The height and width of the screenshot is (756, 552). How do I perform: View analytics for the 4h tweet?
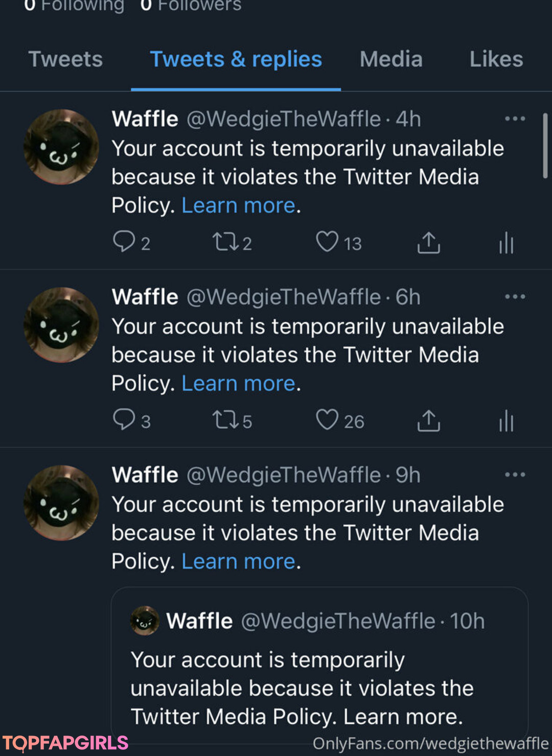pyautogui.click(x=506, y=243)
